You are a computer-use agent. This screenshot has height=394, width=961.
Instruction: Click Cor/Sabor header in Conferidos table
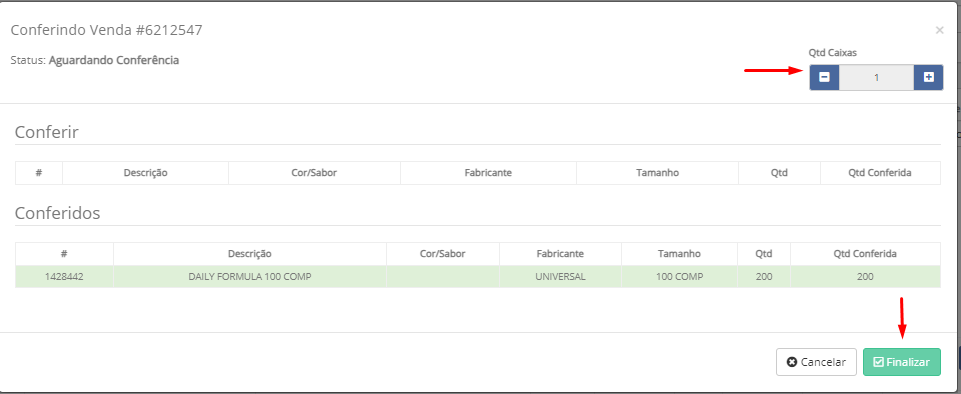(x=443, y=253)
